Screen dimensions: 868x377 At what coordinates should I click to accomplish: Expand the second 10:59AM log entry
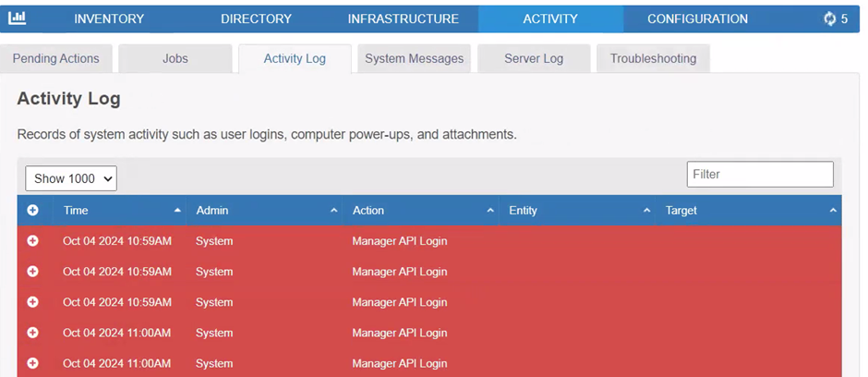32,272
